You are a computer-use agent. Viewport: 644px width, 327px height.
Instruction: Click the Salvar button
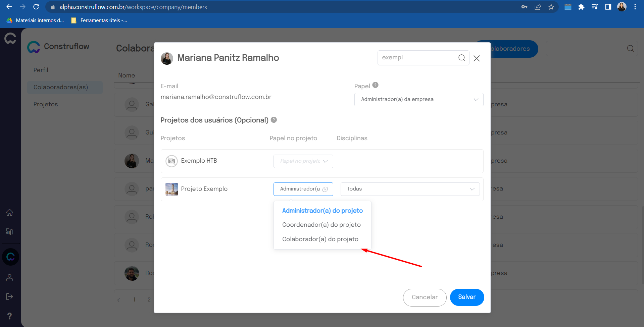pyautogui.click(x=466, y=297)
